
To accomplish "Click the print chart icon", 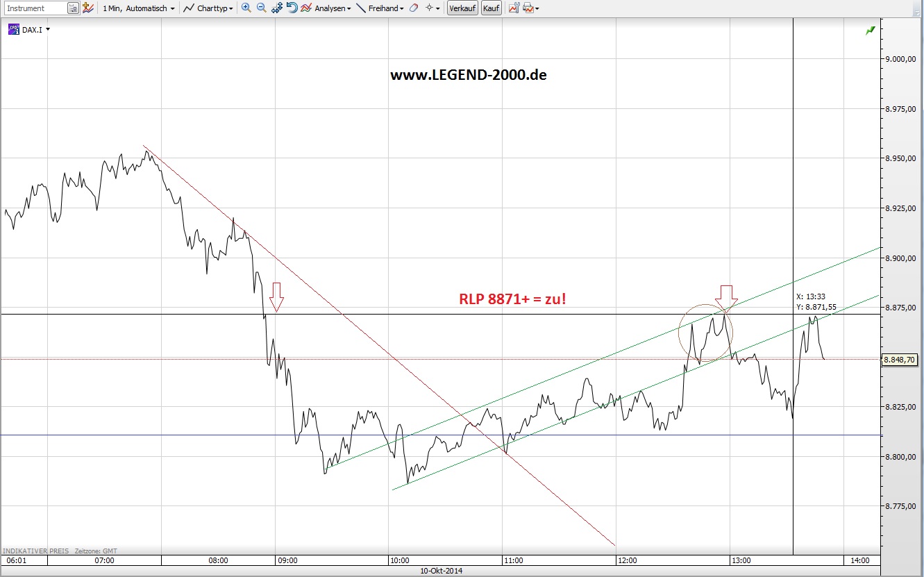I will (529, 8).
